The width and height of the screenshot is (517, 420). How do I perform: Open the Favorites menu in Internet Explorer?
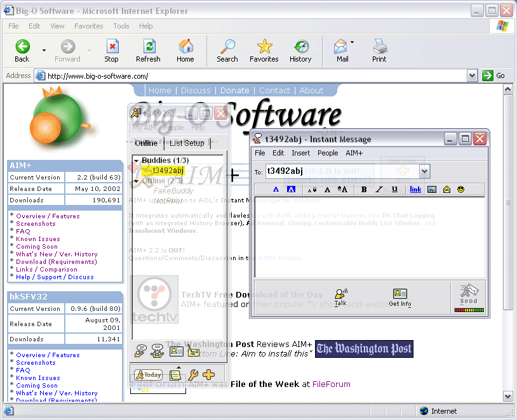point(89,26)
